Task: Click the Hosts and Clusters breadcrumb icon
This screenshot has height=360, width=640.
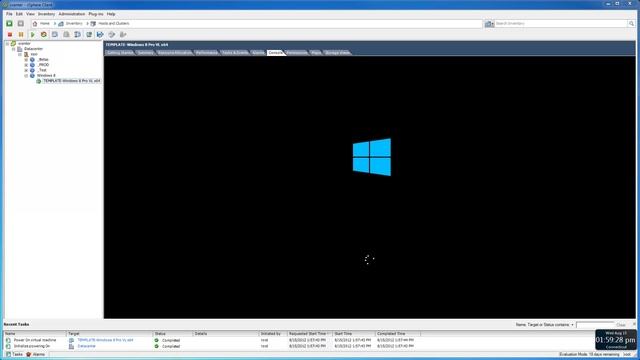Action: [93, 24]
